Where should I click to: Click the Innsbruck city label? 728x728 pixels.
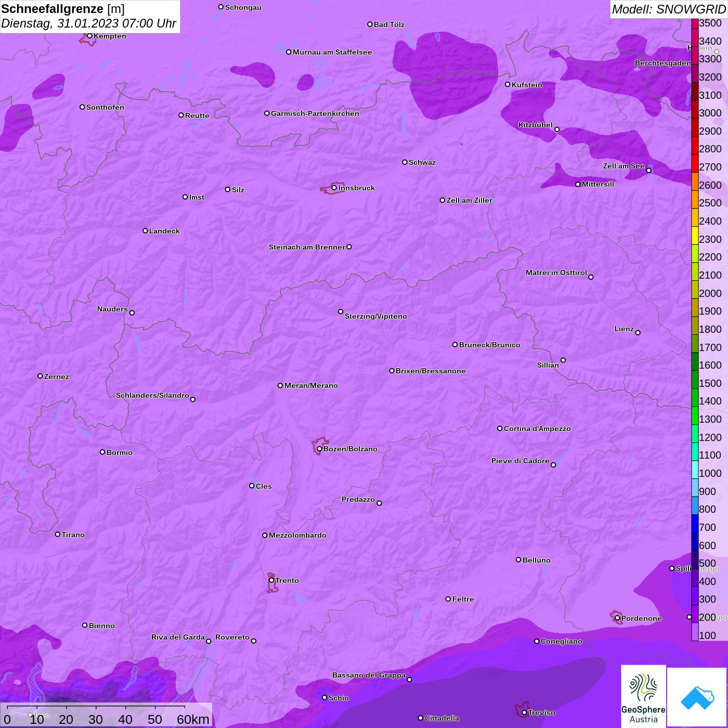356,188
